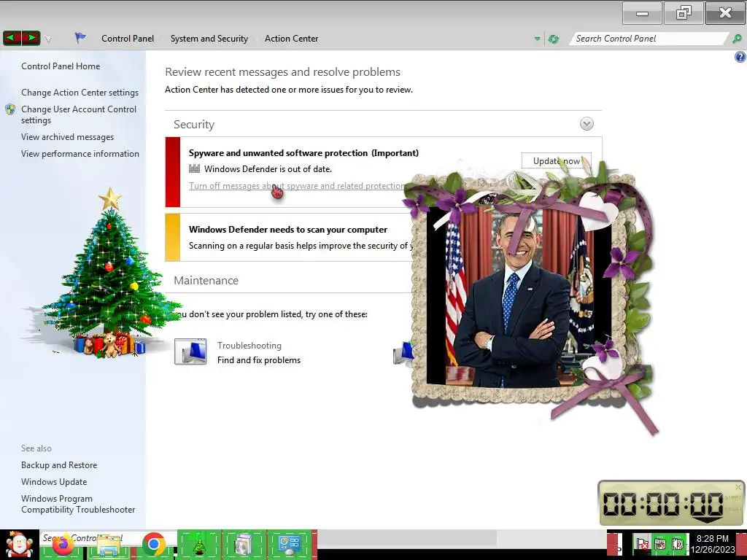The width and height of the screenshot is (747, 560).
Task: Click the Windows Defender castle icon
Action: tap(194, 168)
